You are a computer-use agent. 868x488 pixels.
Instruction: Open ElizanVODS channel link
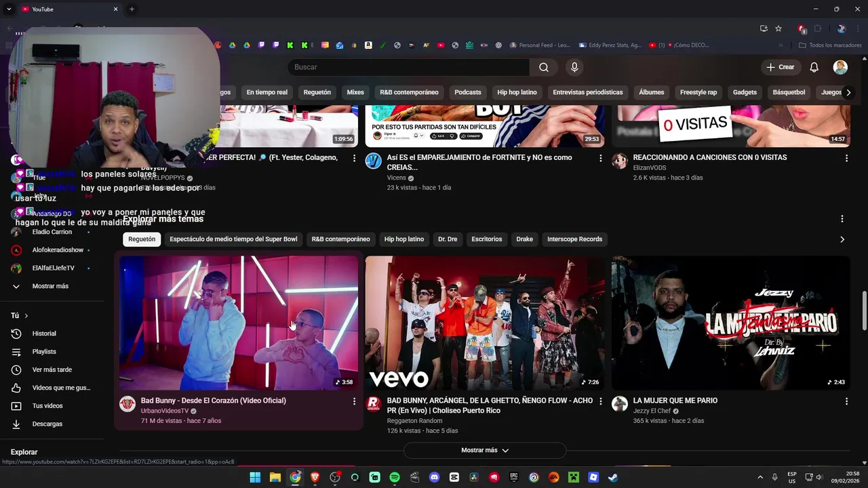point(650,168)
